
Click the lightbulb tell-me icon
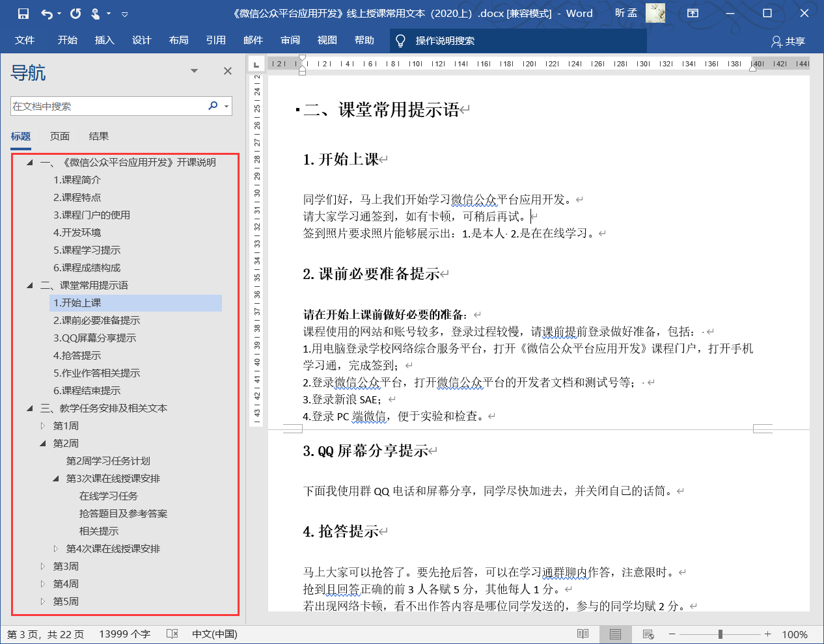(400, 40)
